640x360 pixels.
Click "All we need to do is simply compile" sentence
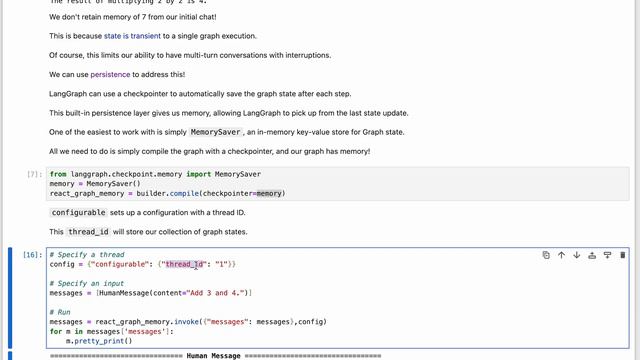[209, 151]
